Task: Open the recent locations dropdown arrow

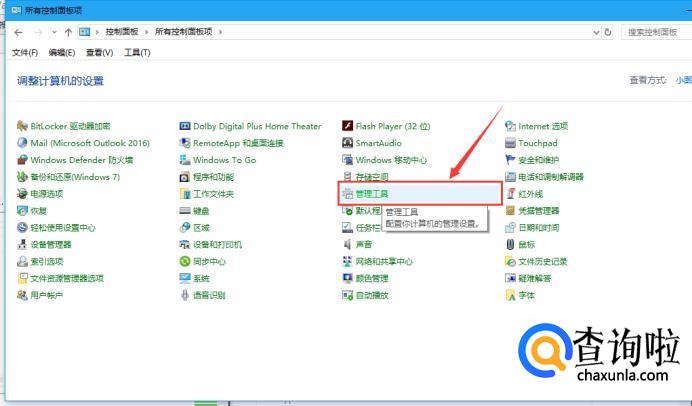Action: (x=54, y=32)
